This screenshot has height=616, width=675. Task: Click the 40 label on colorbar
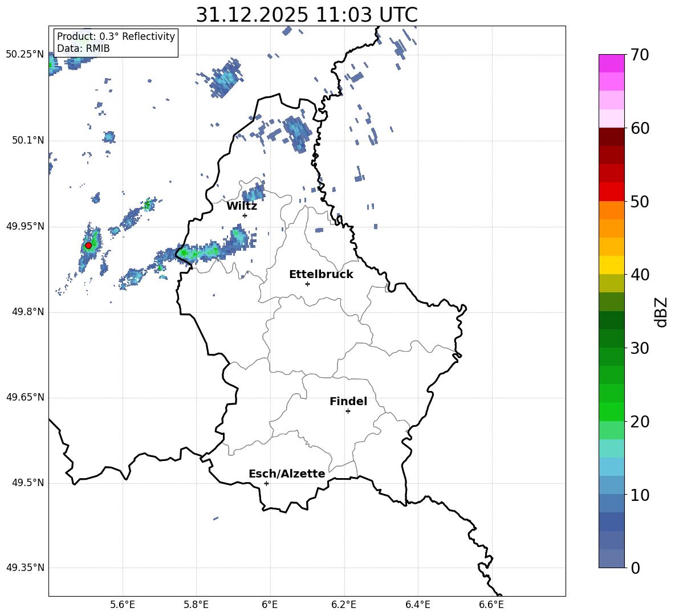[x=640, y=275]
